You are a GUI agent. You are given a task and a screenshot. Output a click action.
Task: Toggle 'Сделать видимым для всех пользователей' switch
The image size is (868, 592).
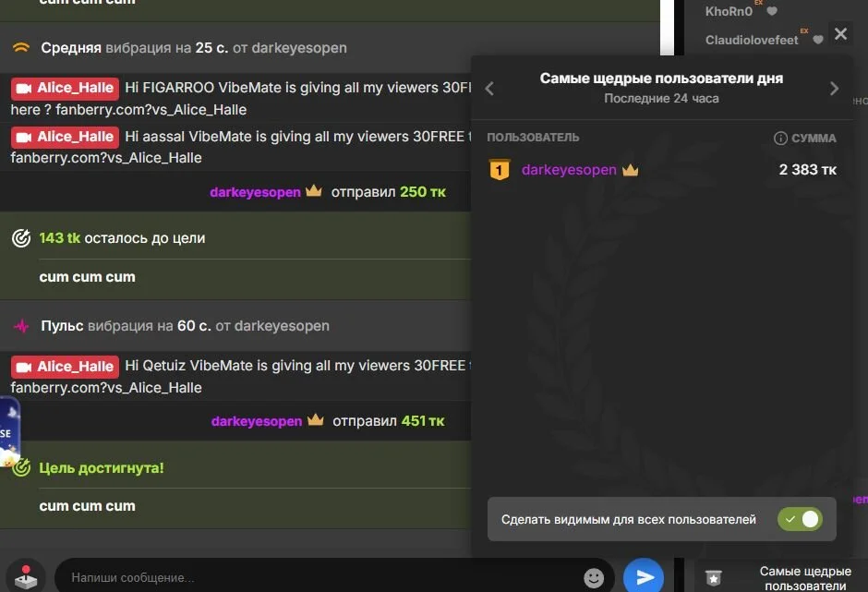tap(800, 519)
